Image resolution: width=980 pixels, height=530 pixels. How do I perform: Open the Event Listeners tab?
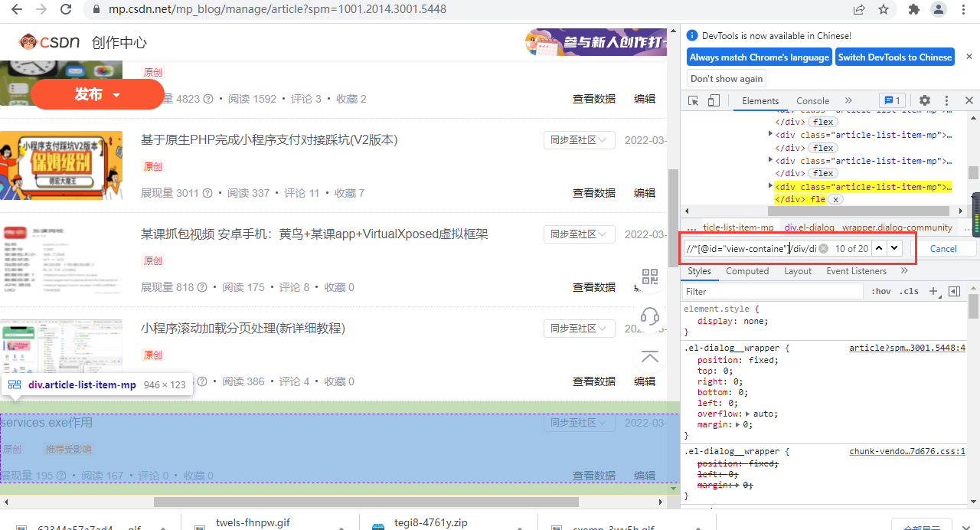856,270
